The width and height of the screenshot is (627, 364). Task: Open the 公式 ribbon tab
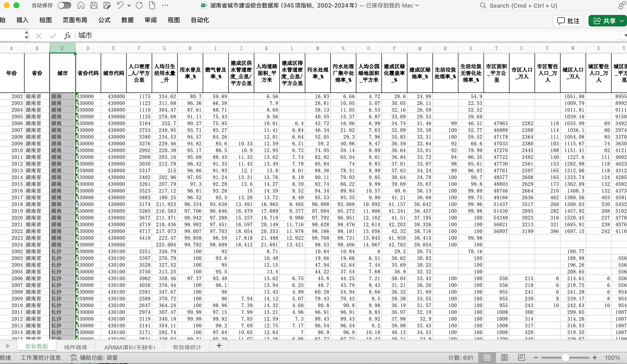coord(104,20)
